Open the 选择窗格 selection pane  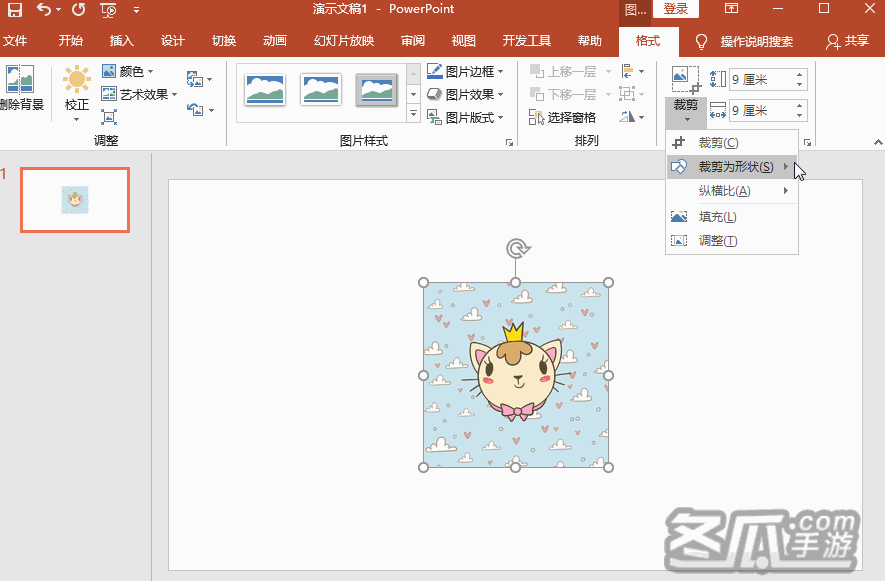click(x=563, y=117)
